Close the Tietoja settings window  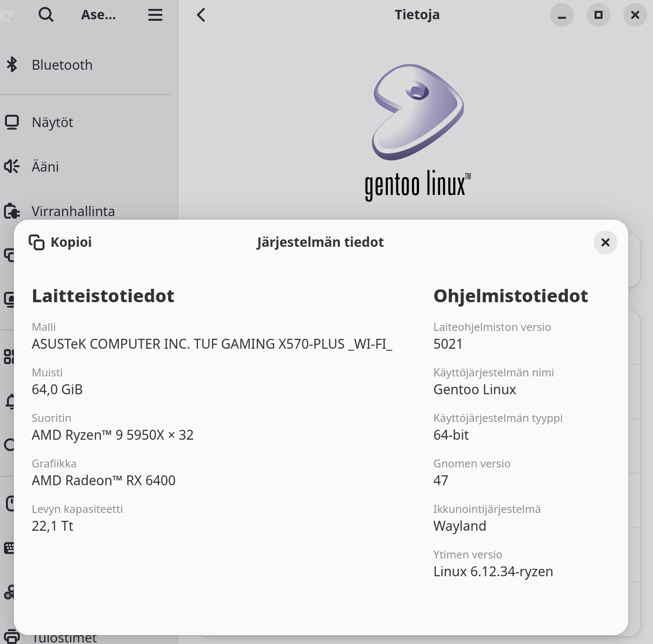[635, 15]
